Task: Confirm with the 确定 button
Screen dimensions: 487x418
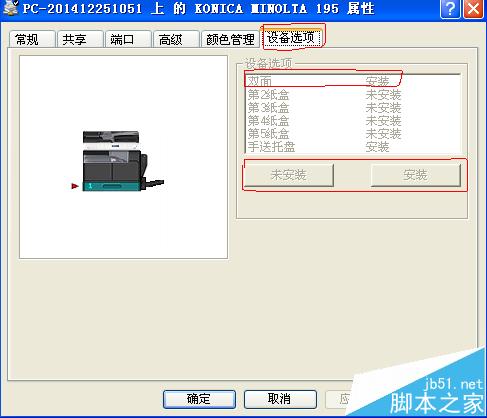Action: tap(199, 399)
